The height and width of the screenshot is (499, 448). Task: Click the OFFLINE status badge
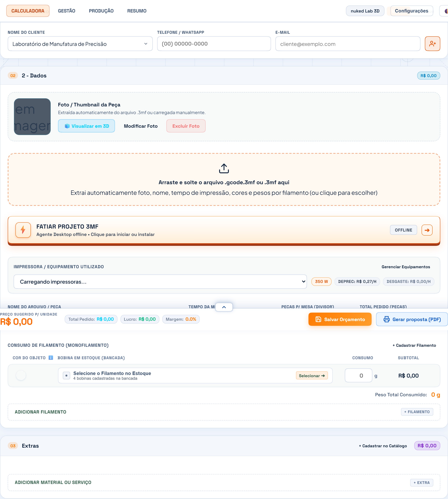coord(403,230)
